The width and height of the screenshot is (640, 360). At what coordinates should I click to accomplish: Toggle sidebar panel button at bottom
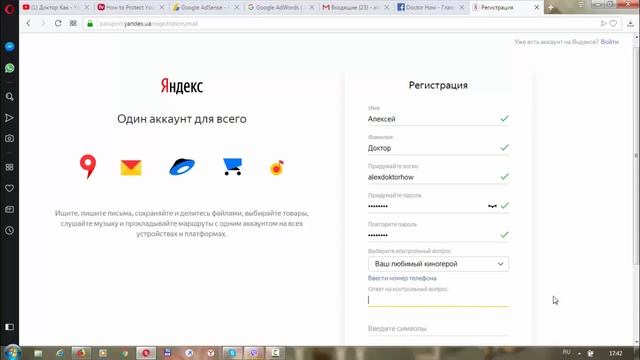(x=9, y=327)
